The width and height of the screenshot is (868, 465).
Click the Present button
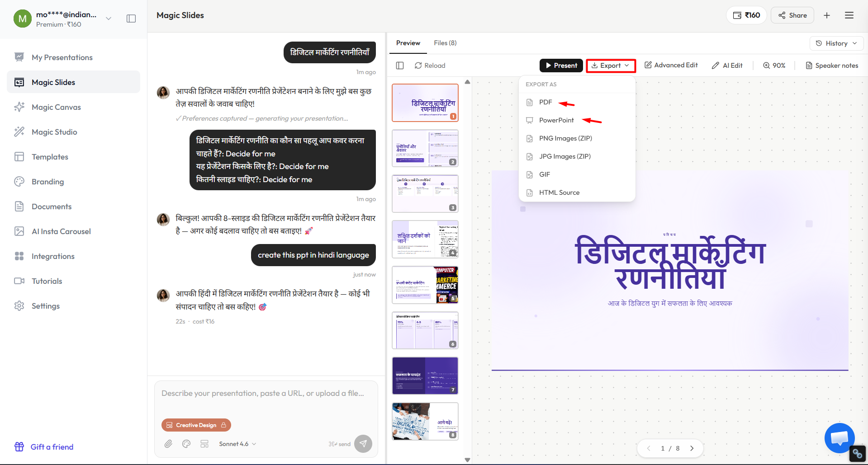pyautogui.click(x=561, y=66)
